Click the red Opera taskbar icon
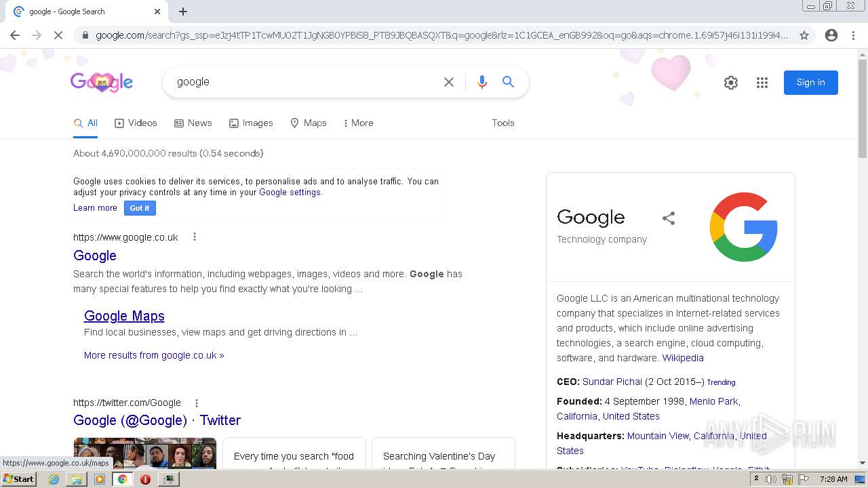The image size is (868, 488). point(145,479)
